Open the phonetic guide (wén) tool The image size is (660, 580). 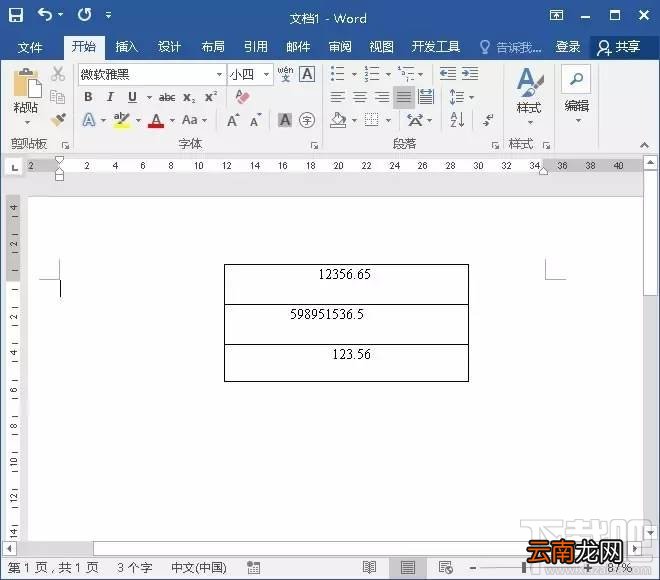[x=285, y=74]
